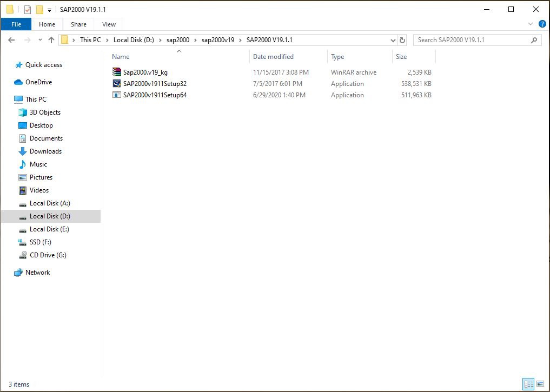
Task: Select the Sap2000.v19_kg WinRAR archive icon
Action: click(x=117, y=72)
